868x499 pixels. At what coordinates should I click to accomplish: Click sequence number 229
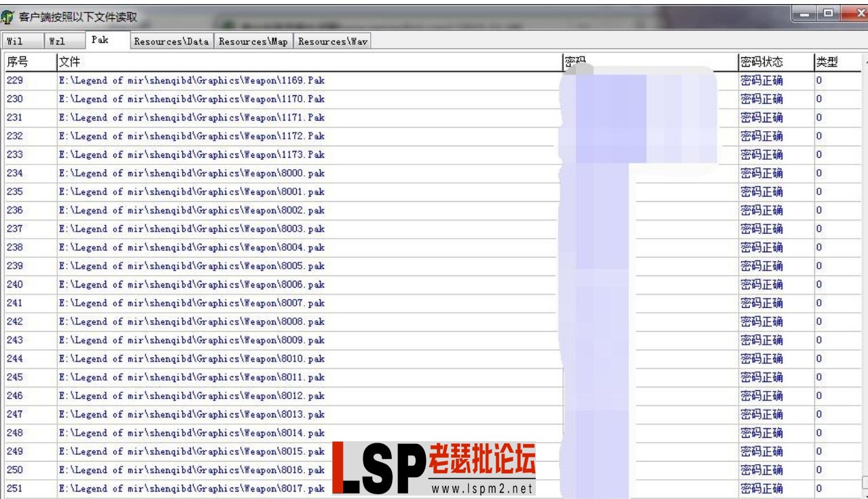point(15,80)
